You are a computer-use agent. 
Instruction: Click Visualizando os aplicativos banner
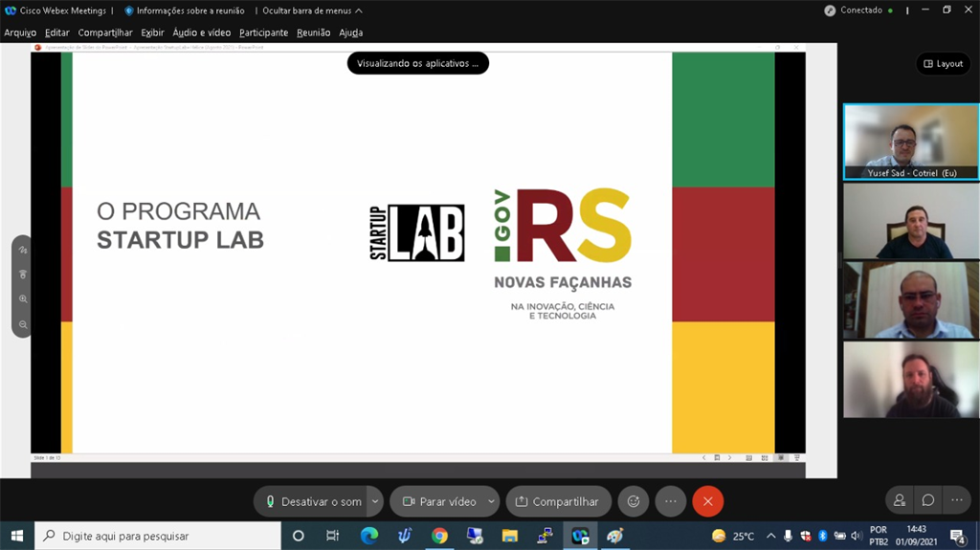[417, 63]
